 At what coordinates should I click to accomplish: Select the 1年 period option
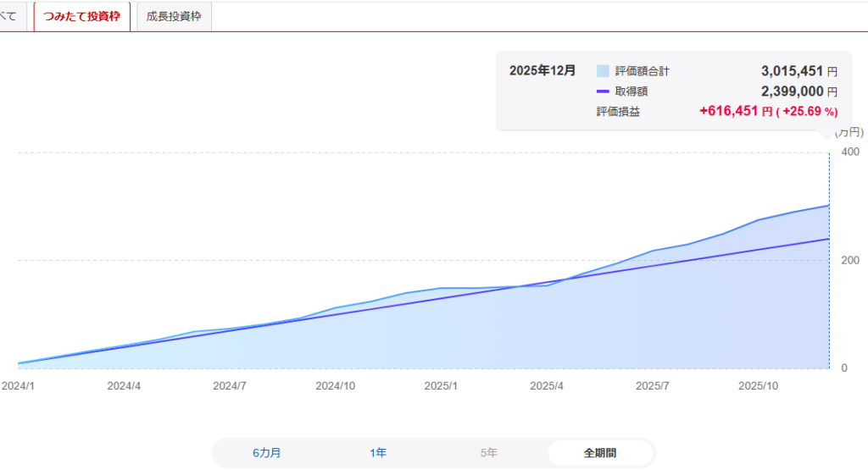click(x=378, y=453)
